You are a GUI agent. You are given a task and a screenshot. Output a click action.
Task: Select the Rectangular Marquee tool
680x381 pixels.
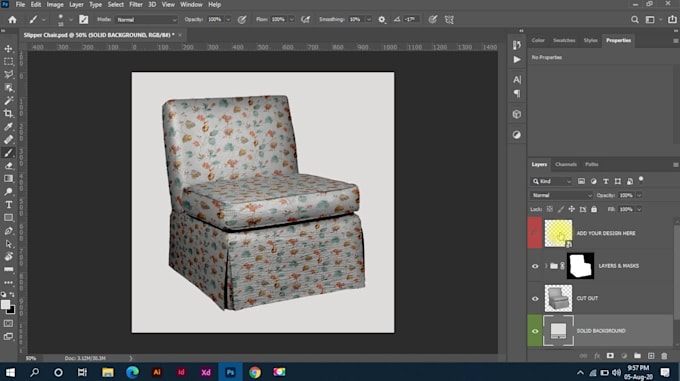[8, 62]
